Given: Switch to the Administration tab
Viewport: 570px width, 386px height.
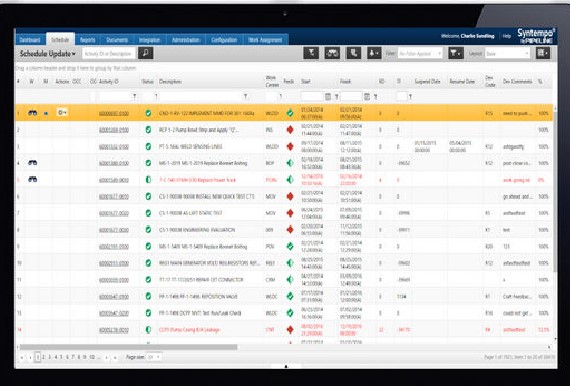Looking at the screenshot, I should coord(186,40).
